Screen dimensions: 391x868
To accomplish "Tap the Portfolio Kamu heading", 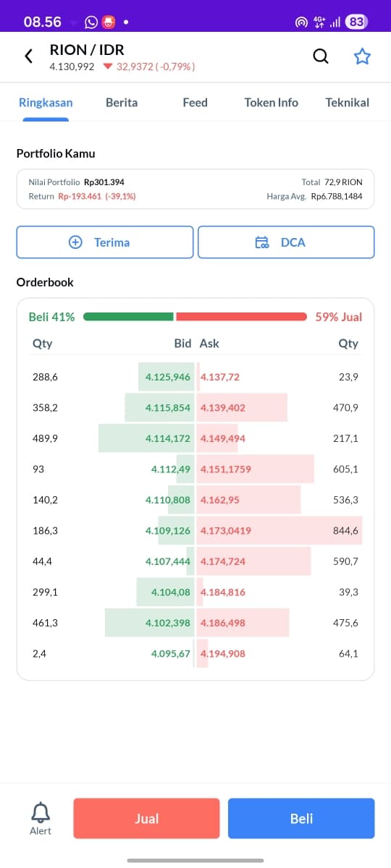I will 56,153.
